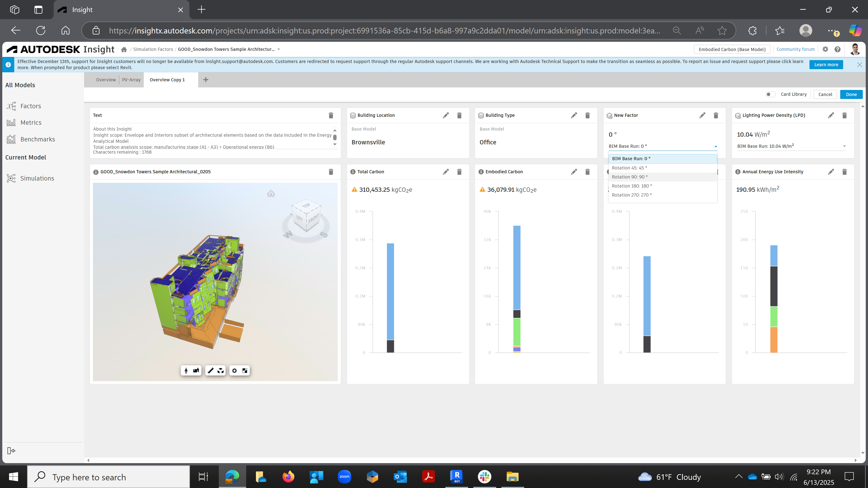Image resolution: width=868 pixels, height=488 pixels.
Task: Click the Windows search box
Action: point(108,477)
